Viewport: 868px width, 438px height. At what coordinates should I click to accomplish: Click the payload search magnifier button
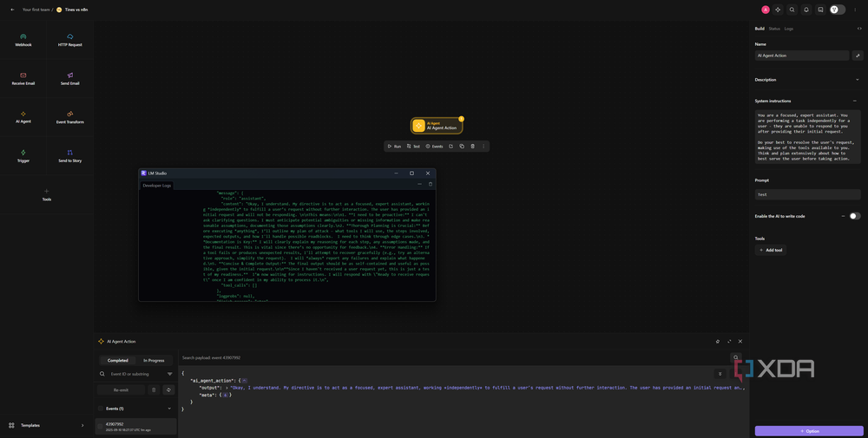(x=736, y=357)
